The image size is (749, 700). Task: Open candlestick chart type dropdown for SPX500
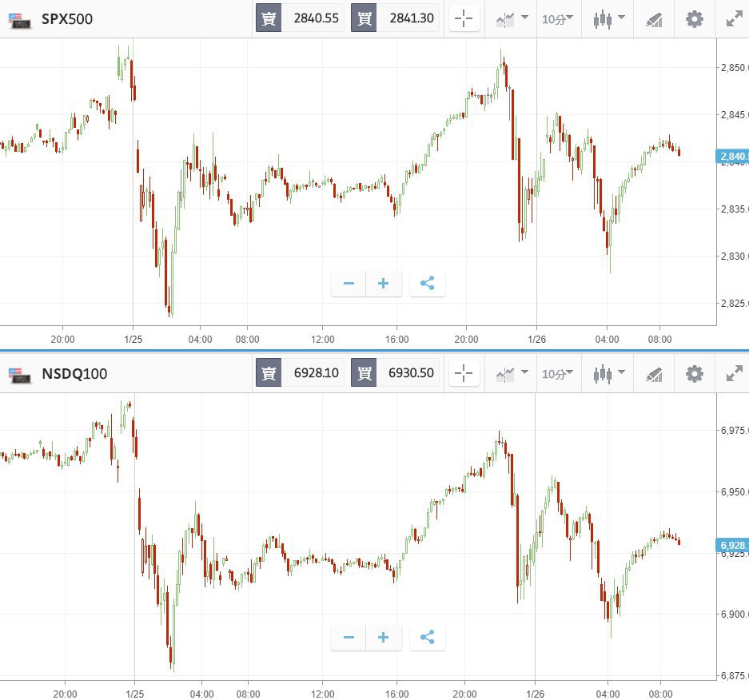click(609, 18)
